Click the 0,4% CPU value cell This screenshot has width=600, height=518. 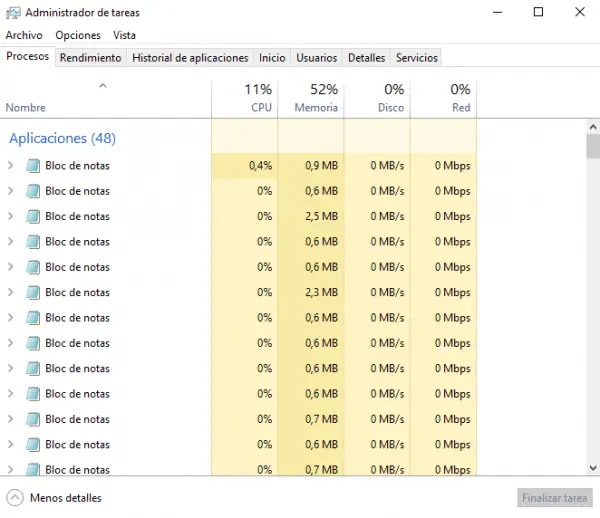tap(245, 166)
